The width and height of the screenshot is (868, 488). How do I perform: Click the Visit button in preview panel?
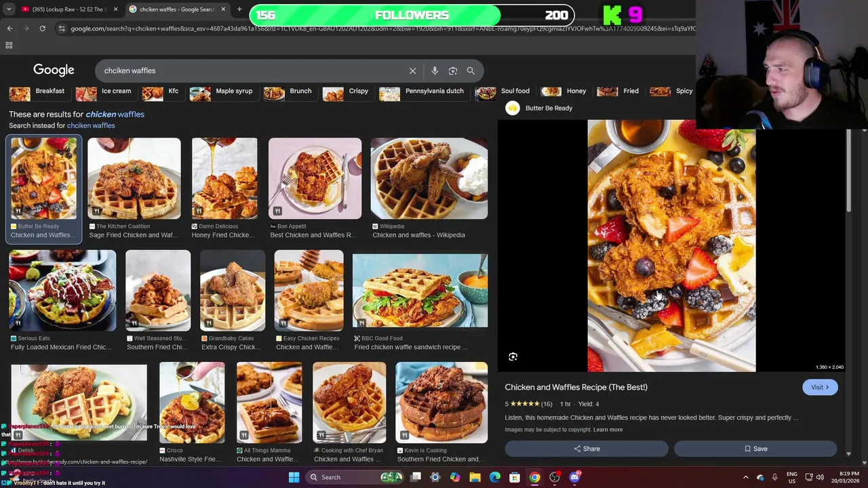[820, 387]
